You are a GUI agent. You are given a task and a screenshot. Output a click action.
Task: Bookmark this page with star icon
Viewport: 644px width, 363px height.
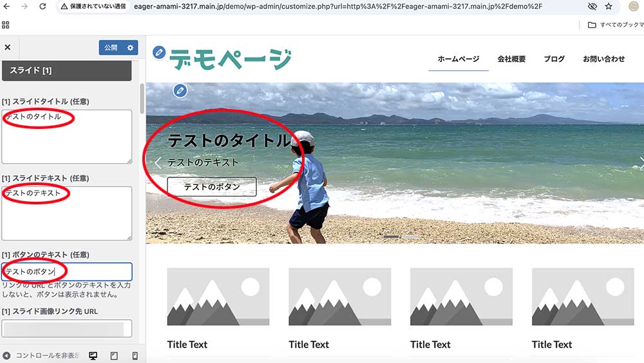tap(609, 6)
